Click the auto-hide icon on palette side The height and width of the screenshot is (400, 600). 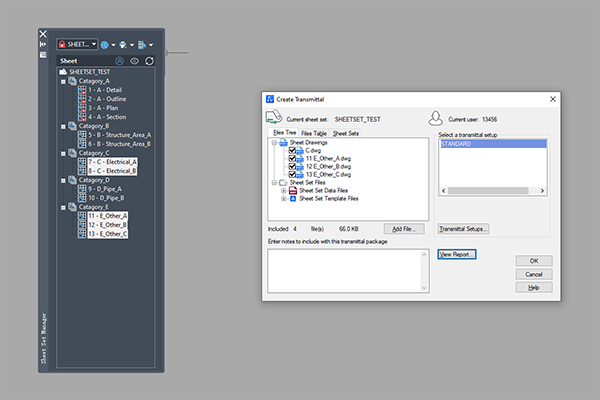pyautogui.click(x=43, y=44)
